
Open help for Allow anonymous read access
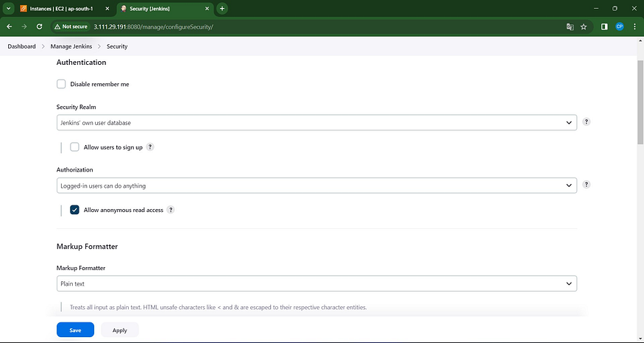[x=171, y=210]
